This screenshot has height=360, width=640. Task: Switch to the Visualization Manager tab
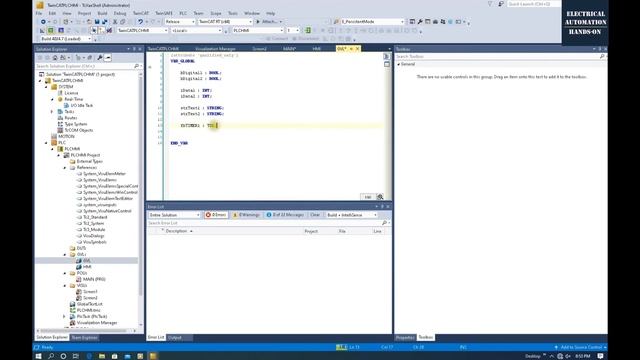(x=215, y=49)
